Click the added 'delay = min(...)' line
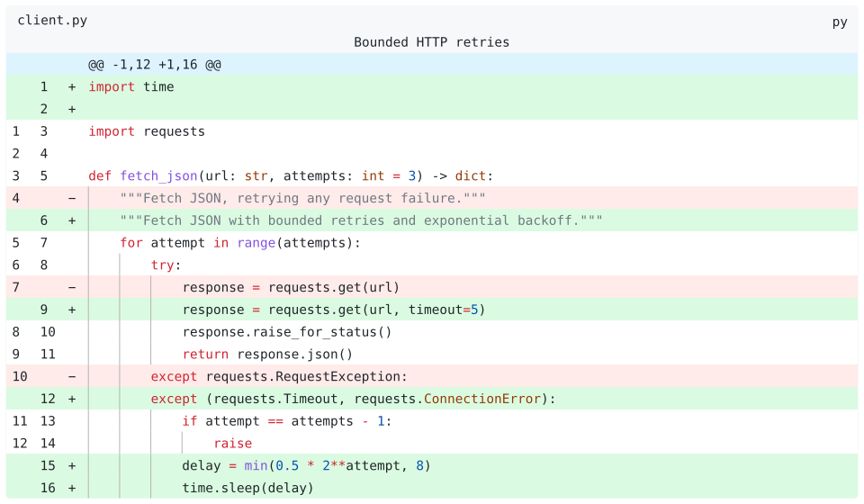The image size is (864, 504). tap(432, 465)
